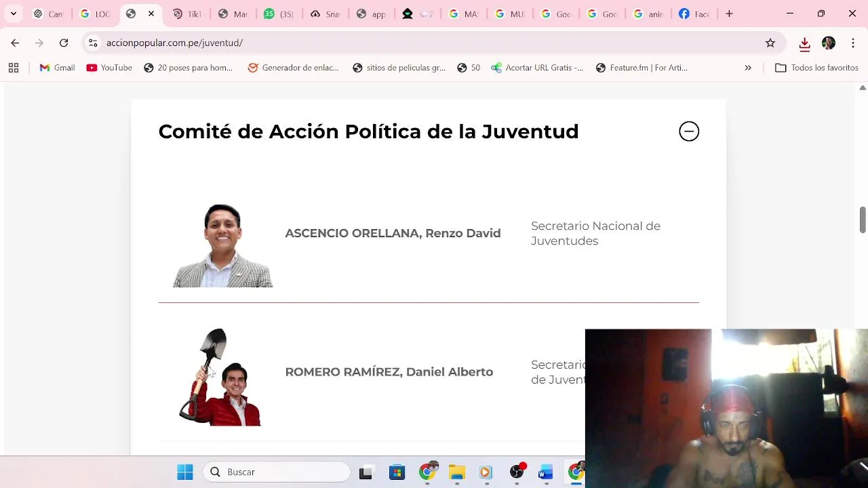Open 'Generador de enlac...' bookmark

pos(293,68)
